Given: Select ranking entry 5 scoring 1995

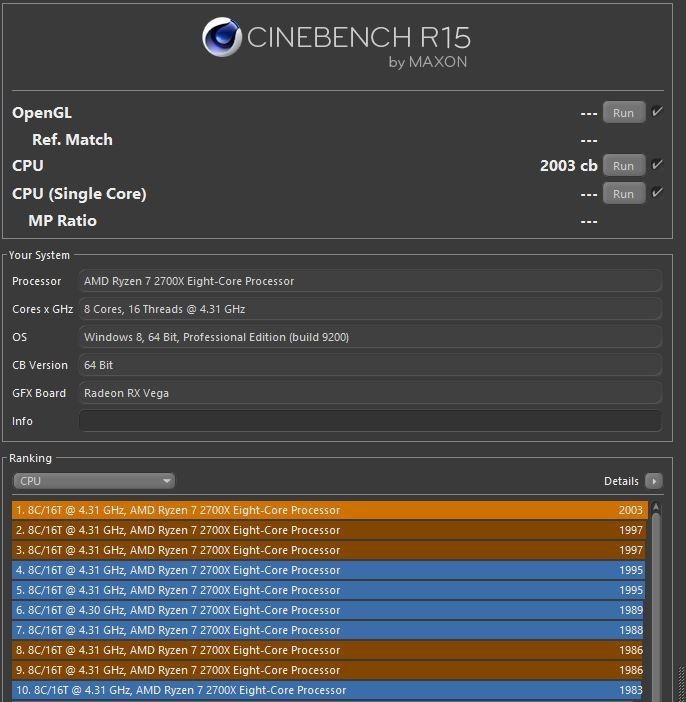Looking at the screenshot, I should 329,590.
